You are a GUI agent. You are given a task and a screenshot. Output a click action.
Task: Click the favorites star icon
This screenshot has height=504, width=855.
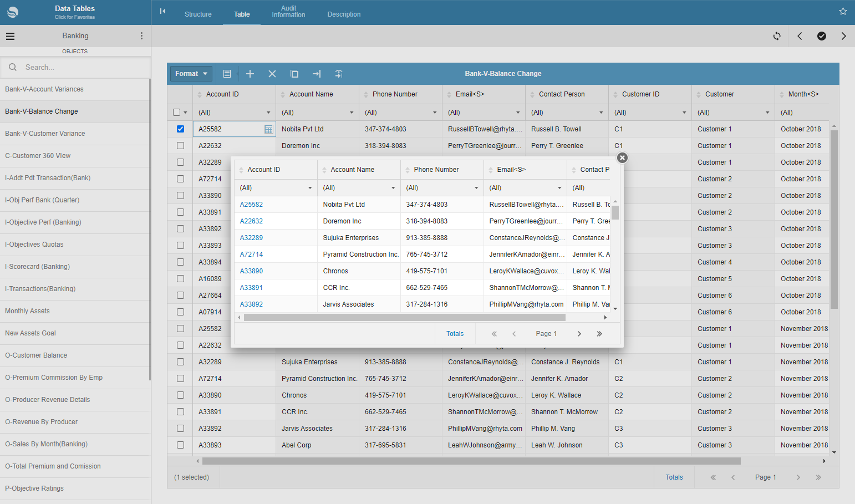(x=843, y=12)
